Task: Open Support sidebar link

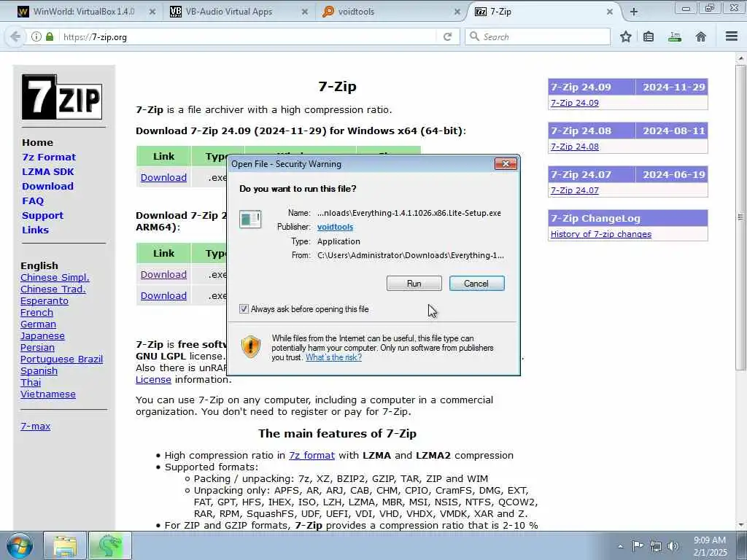Action: point(42,216)
